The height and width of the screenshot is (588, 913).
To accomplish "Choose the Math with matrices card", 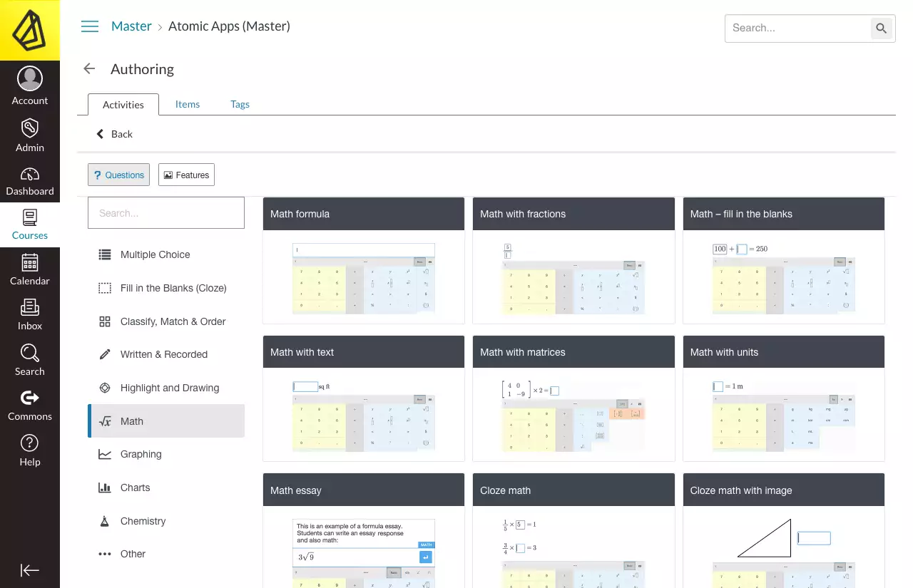I will pos(573,398).
